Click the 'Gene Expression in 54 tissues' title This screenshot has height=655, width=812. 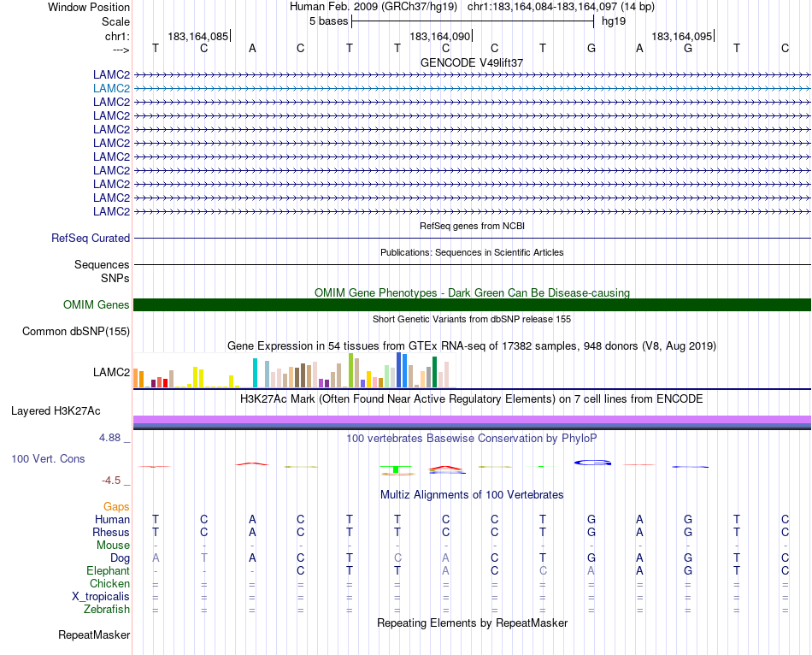(472, 346)
